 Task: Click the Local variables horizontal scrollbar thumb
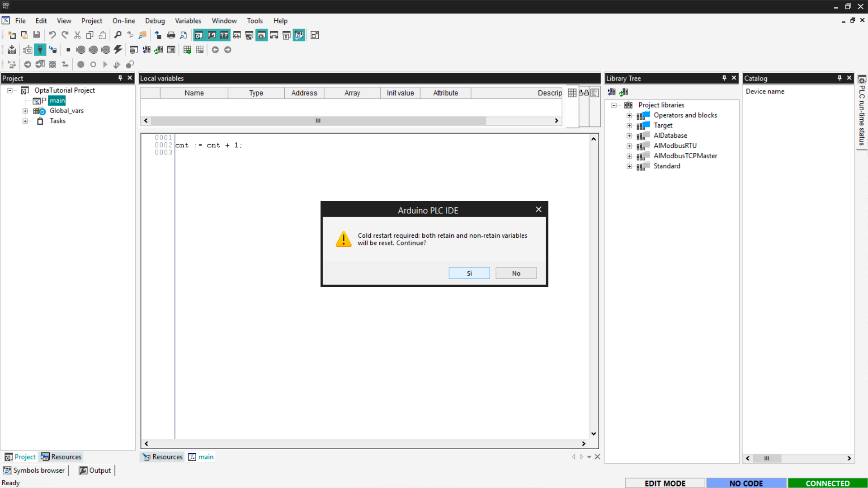tap(318, 121)
